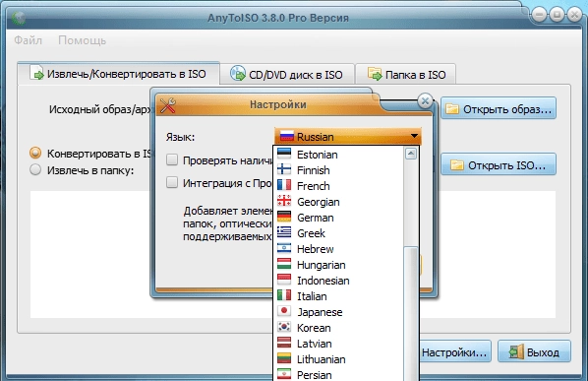Click the Israeli flag beside Hebrew

click(x=284, y=248)
